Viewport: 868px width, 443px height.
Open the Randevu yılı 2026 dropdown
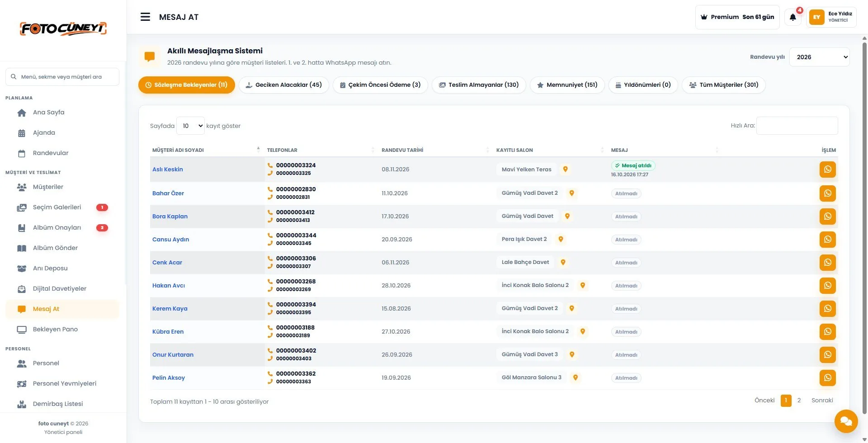pyautogui.click(x=819, y=57)
